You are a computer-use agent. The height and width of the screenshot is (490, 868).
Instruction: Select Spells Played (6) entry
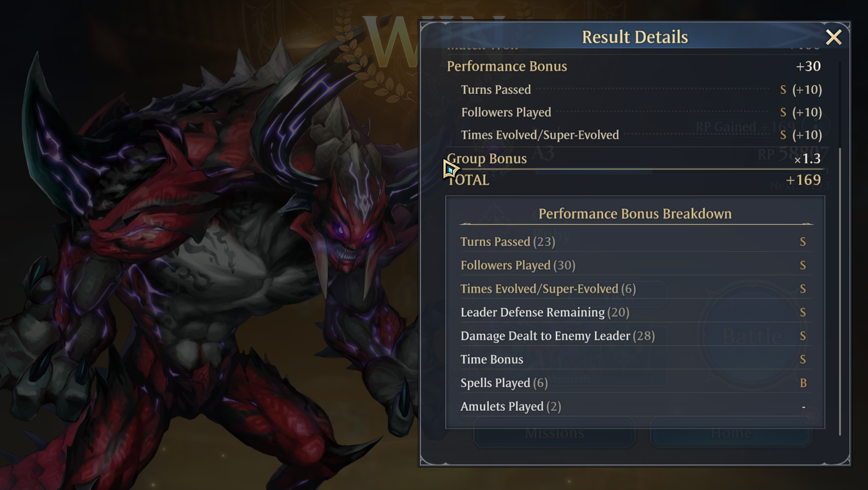[634, 383]
